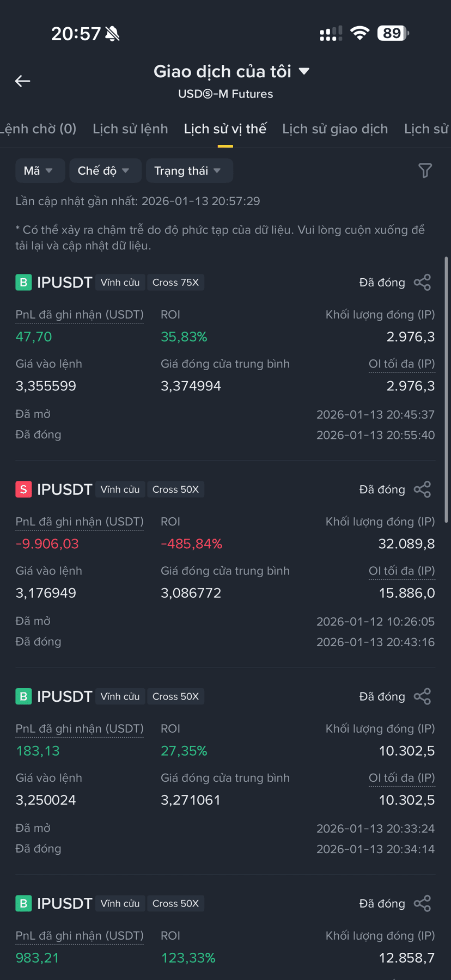The width and height of the screenshot is (451, 980).
Task: Tap the red S short badge
Action: pyautogui.click(x=23, y=489)
